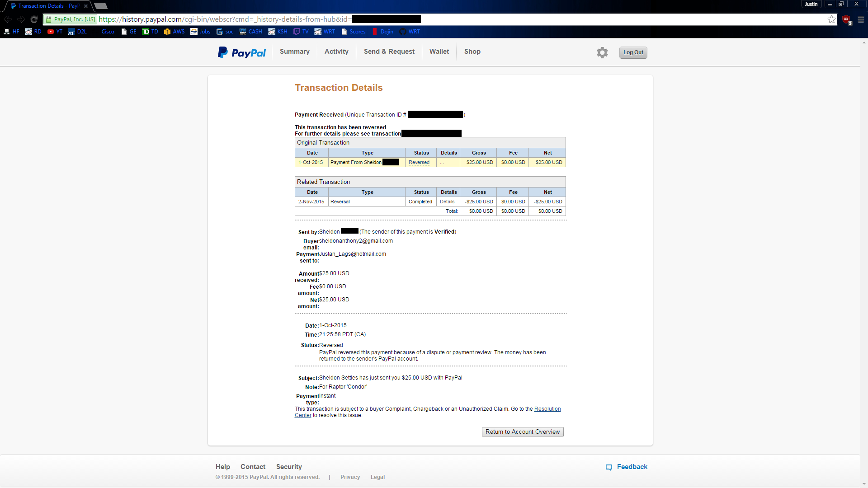Viewport: 868px width, 488px height.
Task: Go to the Summary tab
Action: click(295, 52)
